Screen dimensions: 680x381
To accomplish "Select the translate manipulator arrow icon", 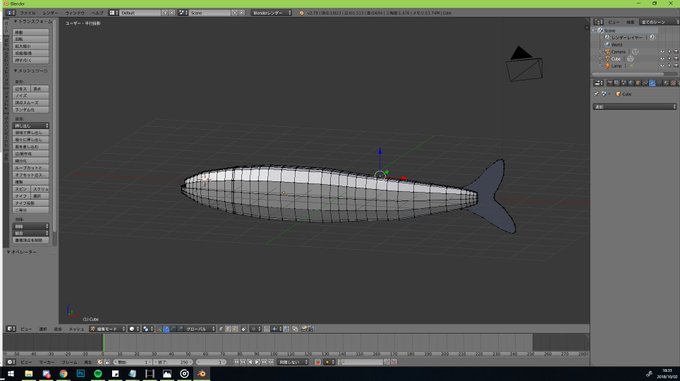I will click(167, 329).
